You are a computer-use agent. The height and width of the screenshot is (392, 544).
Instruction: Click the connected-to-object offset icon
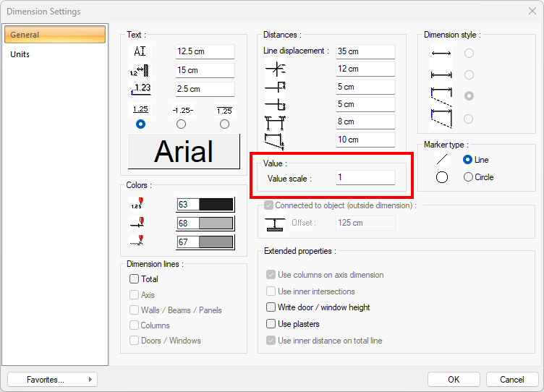tap(275, 223)
